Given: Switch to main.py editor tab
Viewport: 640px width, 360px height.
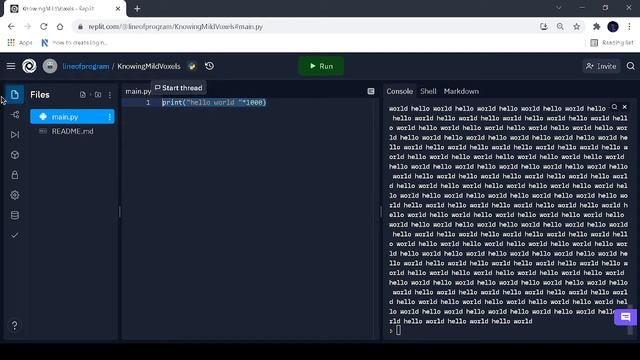Looking at the screenshot, I should [138, 91].
